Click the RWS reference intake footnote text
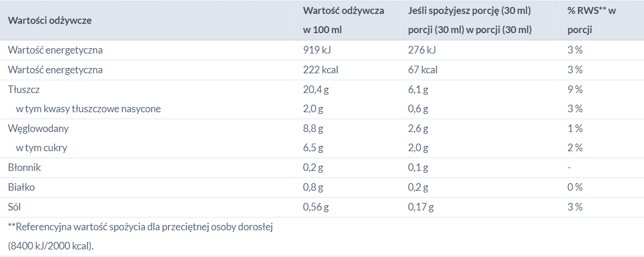The height and width of the screenshot is (257, 644). coord(140,226)
